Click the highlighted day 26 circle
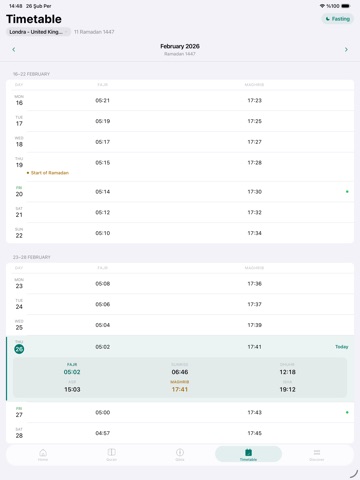Image resolution: width=360 pixels, height=480 pixels. pos(19,349)
